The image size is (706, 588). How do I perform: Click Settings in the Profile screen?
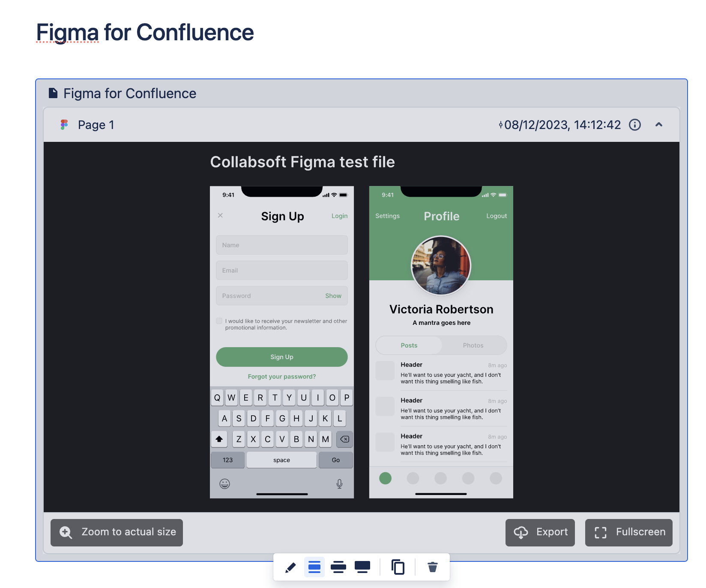coord(388,216)
